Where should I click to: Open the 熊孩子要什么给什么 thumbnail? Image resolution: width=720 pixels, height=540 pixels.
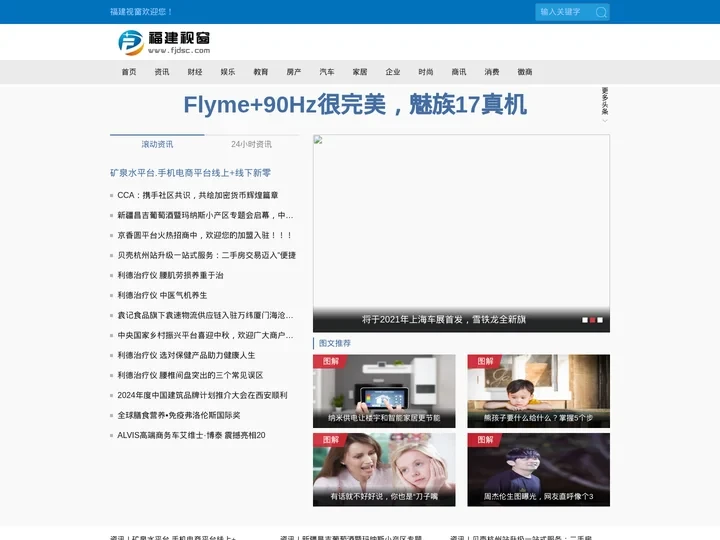pyautogui.click(x=539, y=391)
